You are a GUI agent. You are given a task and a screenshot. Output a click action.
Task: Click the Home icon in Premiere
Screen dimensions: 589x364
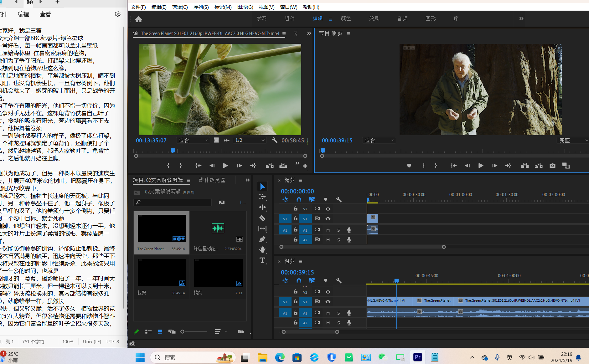(x=138, y=19)
